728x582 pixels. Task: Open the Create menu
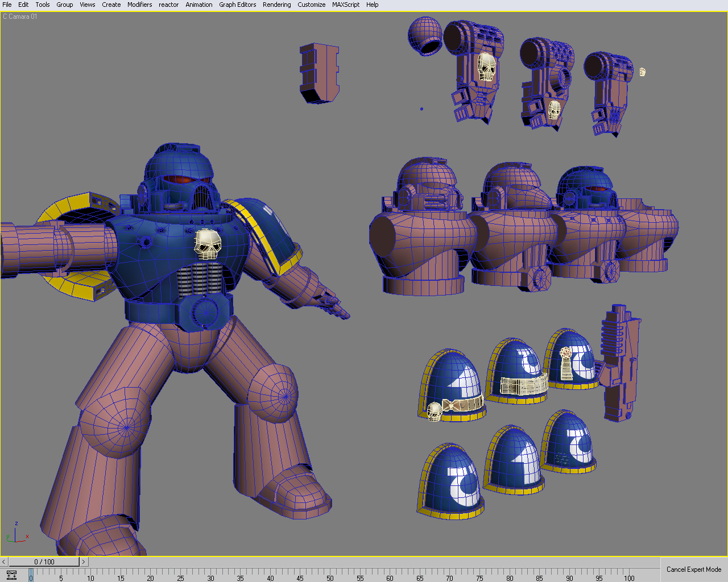point(111,5)
